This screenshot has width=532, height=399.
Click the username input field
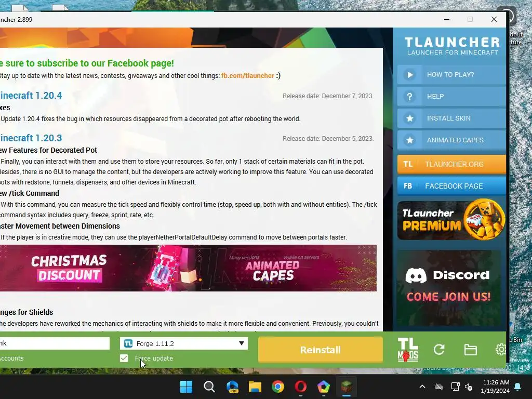point(55,343)
